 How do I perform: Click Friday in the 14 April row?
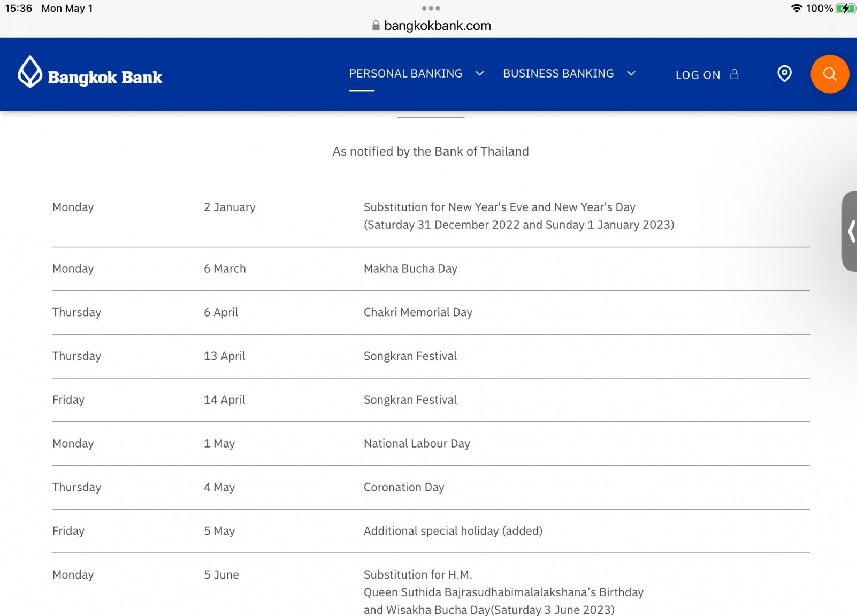point(68,400)
